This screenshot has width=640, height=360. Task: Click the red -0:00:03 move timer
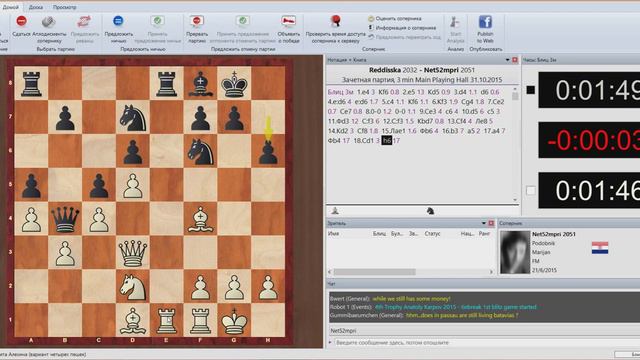(589, 140)
